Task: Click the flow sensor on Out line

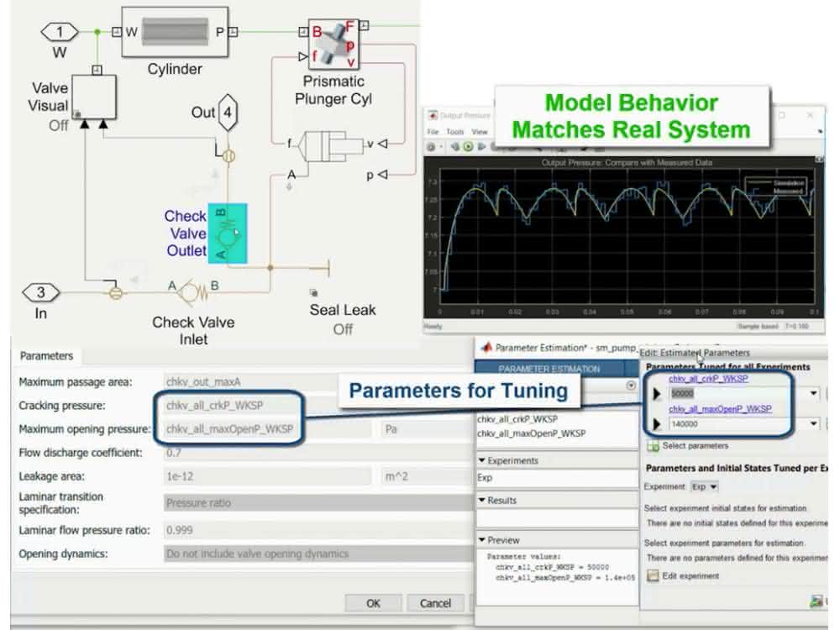Action: [228, 155]
